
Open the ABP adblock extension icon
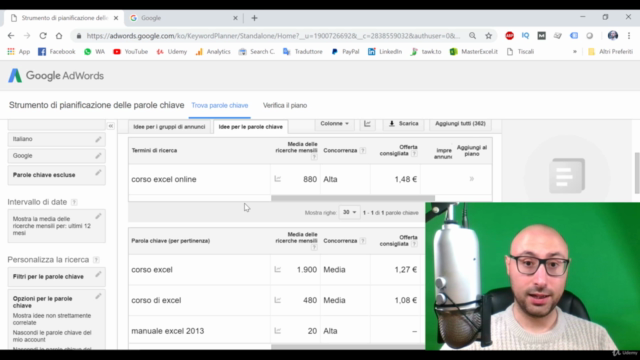coord(509,36)
